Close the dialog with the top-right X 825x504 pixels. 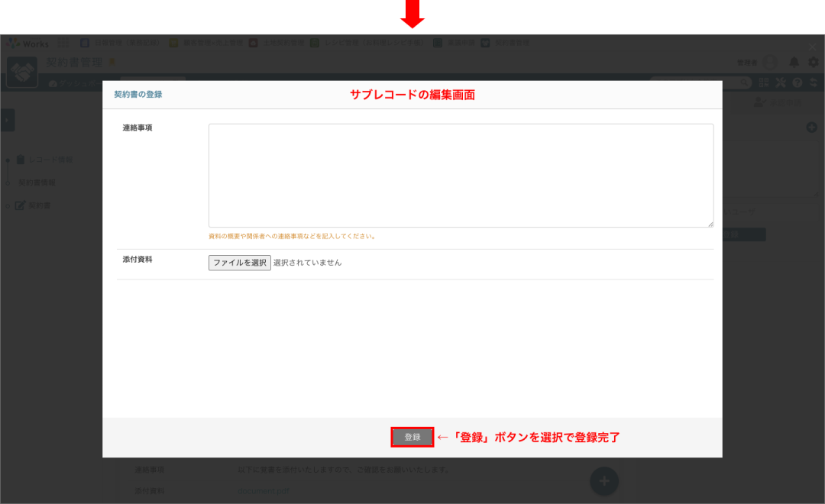[812, 47]
